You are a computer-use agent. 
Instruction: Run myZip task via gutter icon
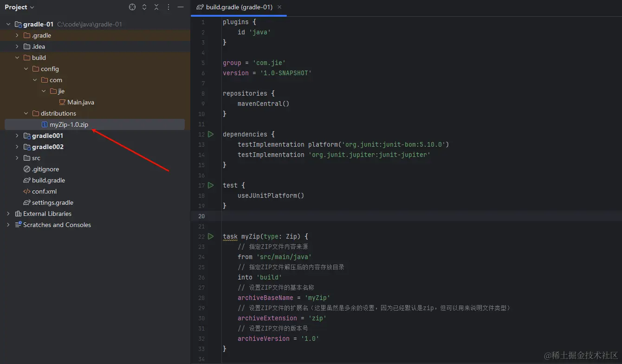pyautogui.click(x=211, y=236)
